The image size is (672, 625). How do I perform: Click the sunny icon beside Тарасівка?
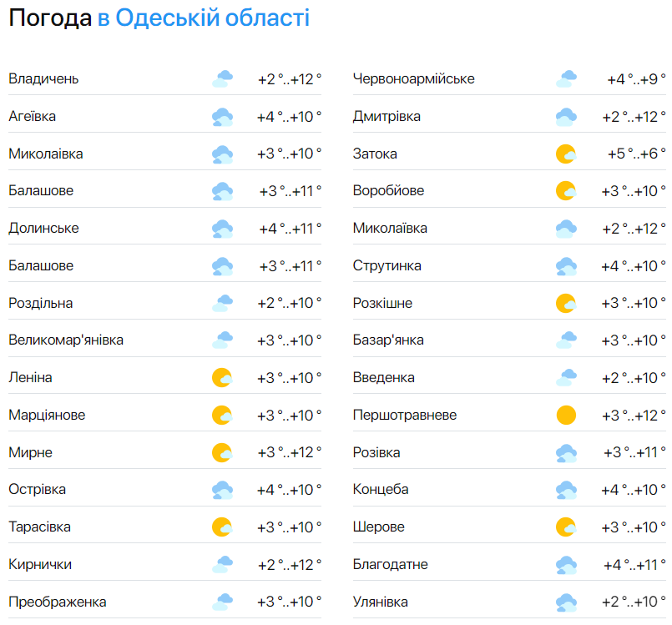pyautogui.click(x=222, y=527)
